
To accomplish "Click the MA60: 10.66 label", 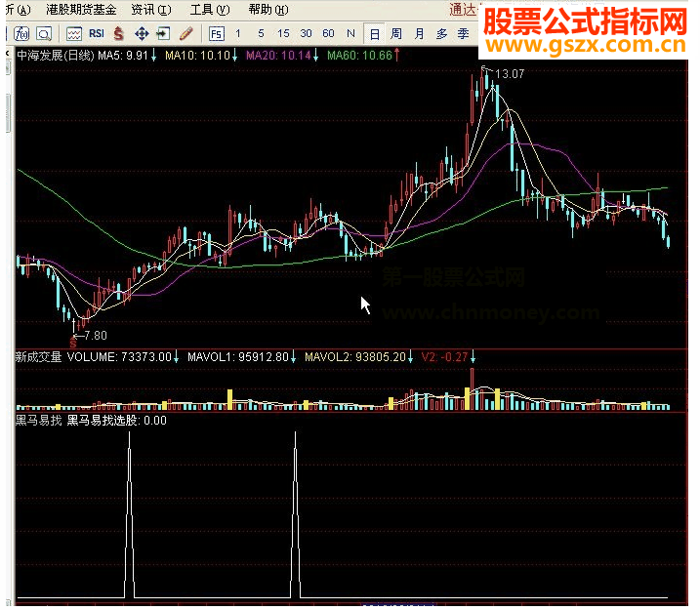I will 360,56.
